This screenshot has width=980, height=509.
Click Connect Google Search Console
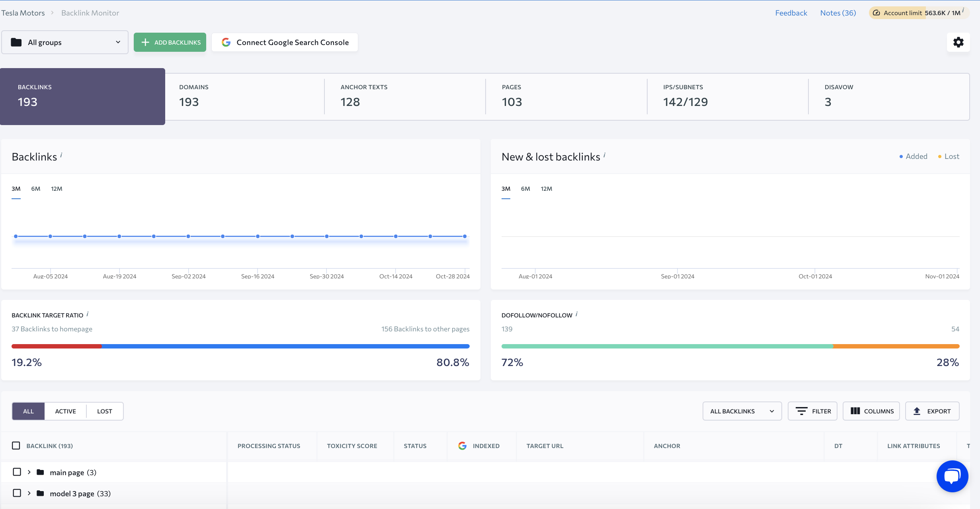(x=285, y=42)
